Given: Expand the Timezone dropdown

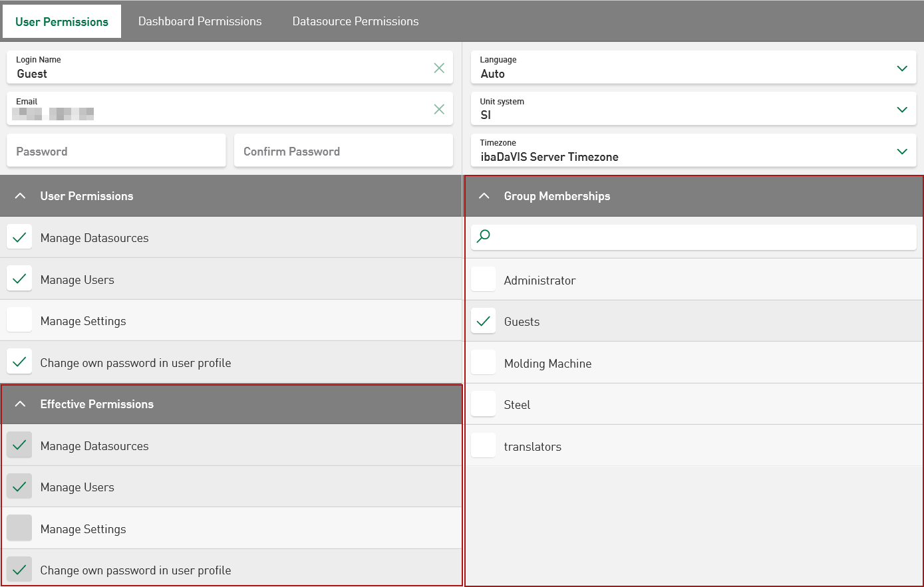Looking at the screenshot, I should coord(901,151).
